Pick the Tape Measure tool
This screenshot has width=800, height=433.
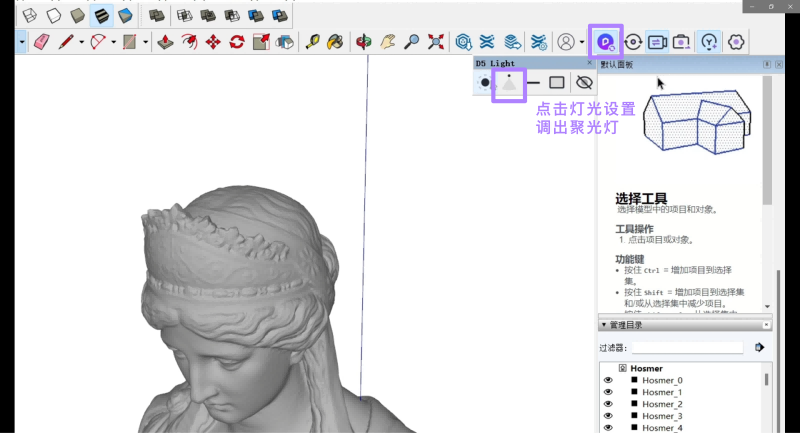(x=312, y=42)
